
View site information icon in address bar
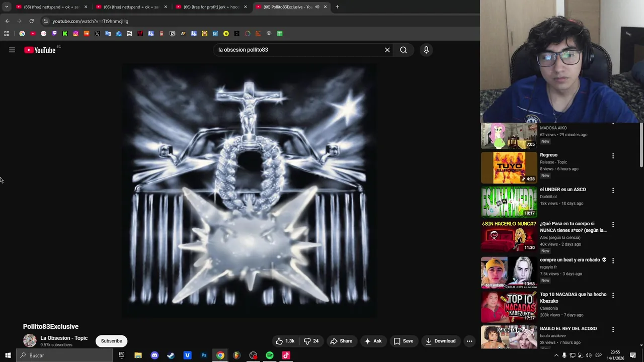click(x=46, y=21)
